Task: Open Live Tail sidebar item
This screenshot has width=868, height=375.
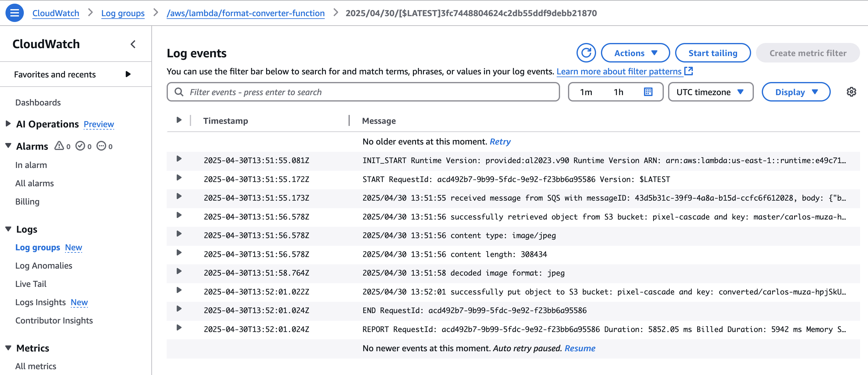Action: tap(31, 284)
